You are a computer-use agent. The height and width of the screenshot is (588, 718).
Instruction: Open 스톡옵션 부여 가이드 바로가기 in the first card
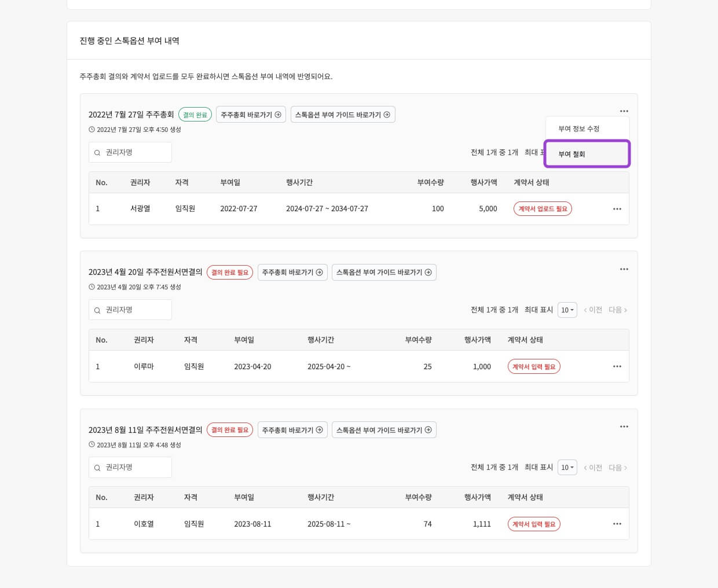click(x=343, y=114)
